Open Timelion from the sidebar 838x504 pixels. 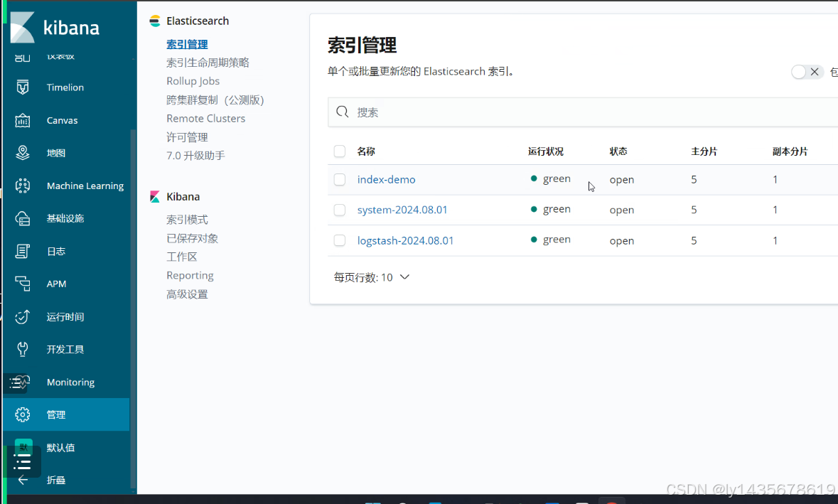click(65, 87)
